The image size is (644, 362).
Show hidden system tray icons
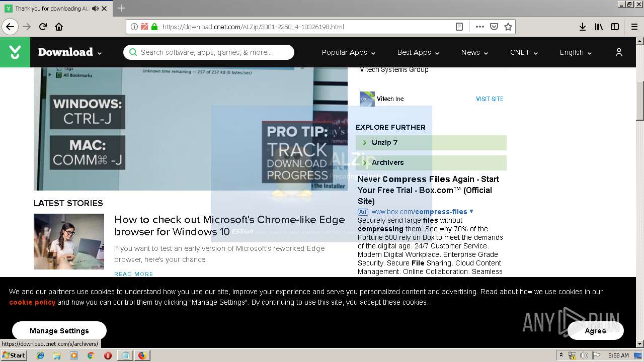pos(561,355)
